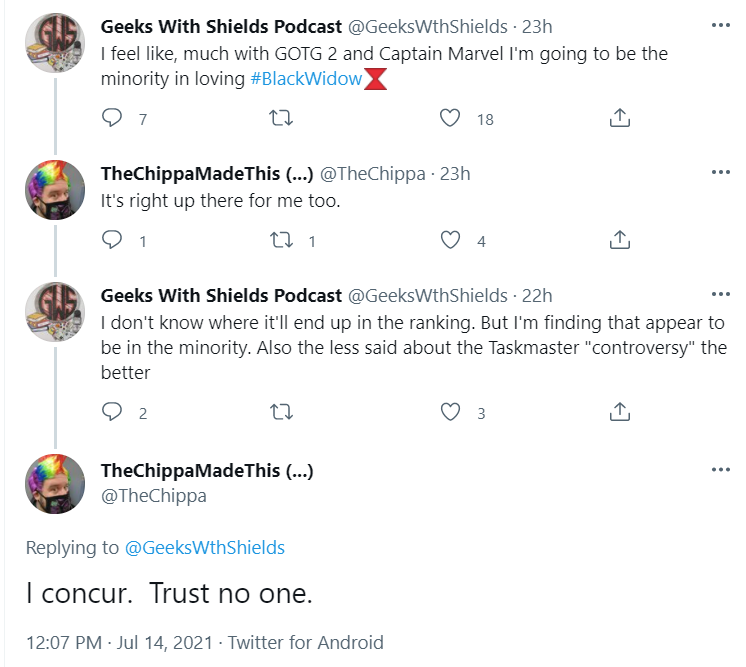The height and width of the screenshot is (667, 746).
Task: Like the tweet with 18 likes
Action: point(450,118)
